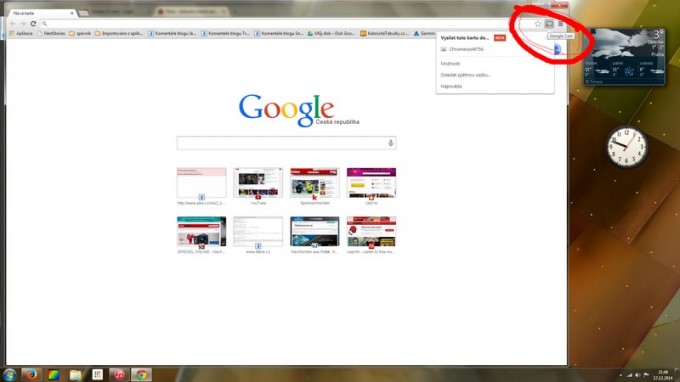Open the Windows Start button
Viewport: 680px width, 382px height.
pyautogui.click(x=9, y=375)
